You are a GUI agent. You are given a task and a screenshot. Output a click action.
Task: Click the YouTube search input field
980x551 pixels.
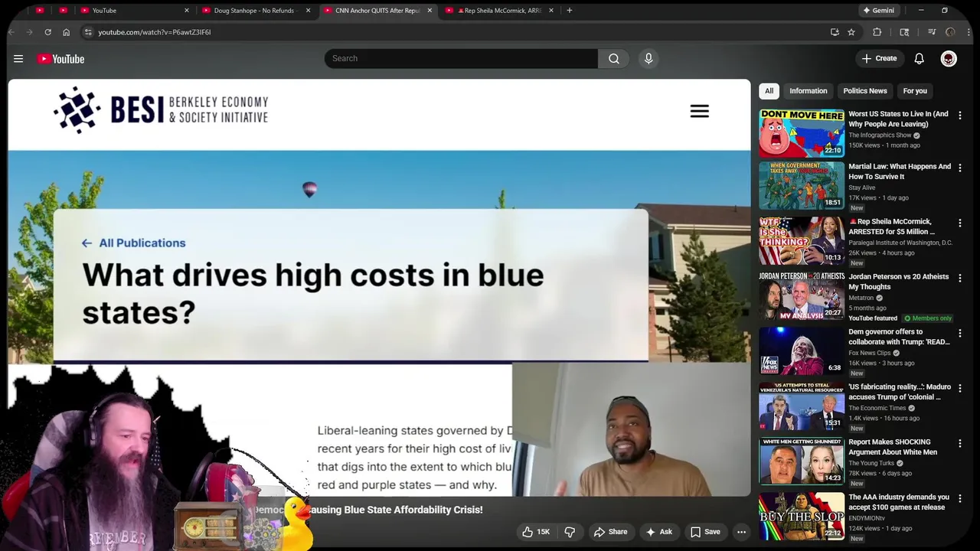click(461, 59)
